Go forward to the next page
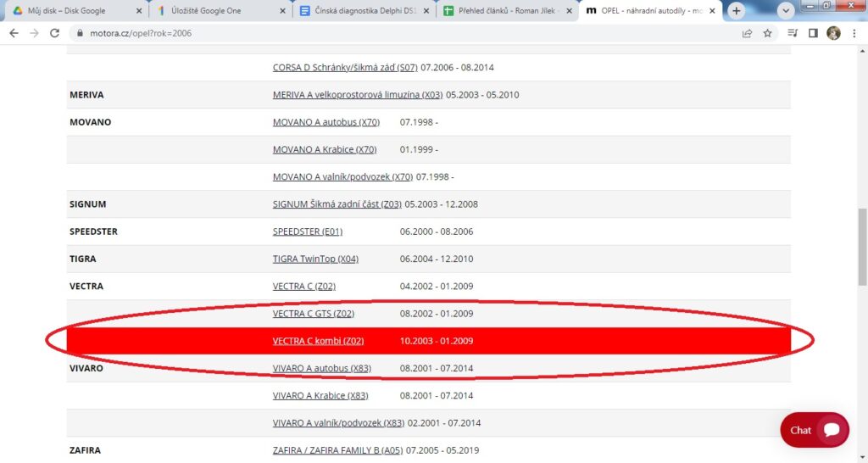Screen dimensions: 868x463 tap(34, 33)
